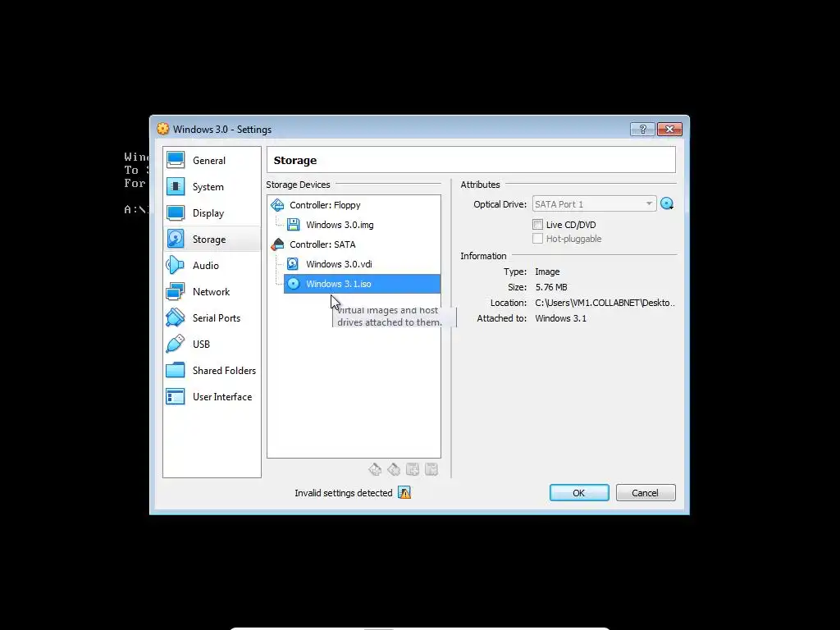Click the General monitor icon in the sidebar
This screenshot has width=840, height=630.
pos(176,160)
